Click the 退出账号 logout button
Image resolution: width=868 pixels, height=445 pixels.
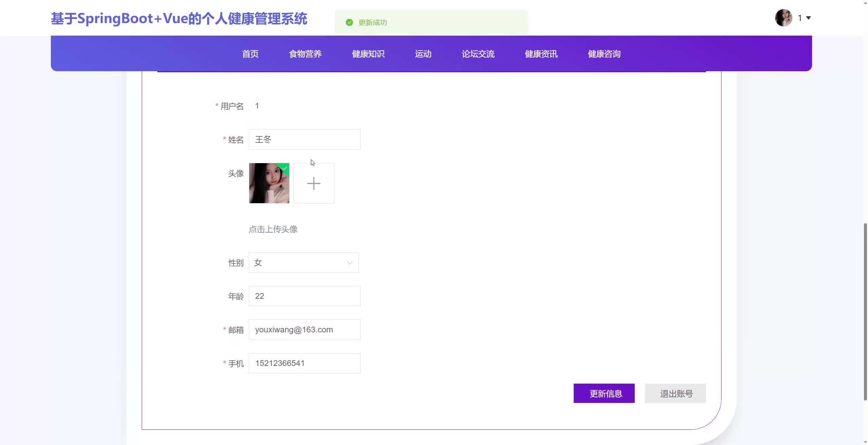tap(675, 393)
